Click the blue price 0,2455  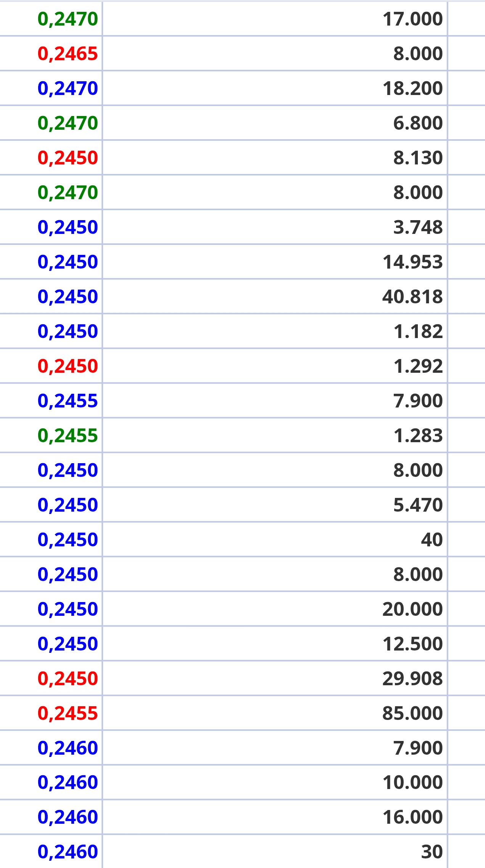click(68, 401)
